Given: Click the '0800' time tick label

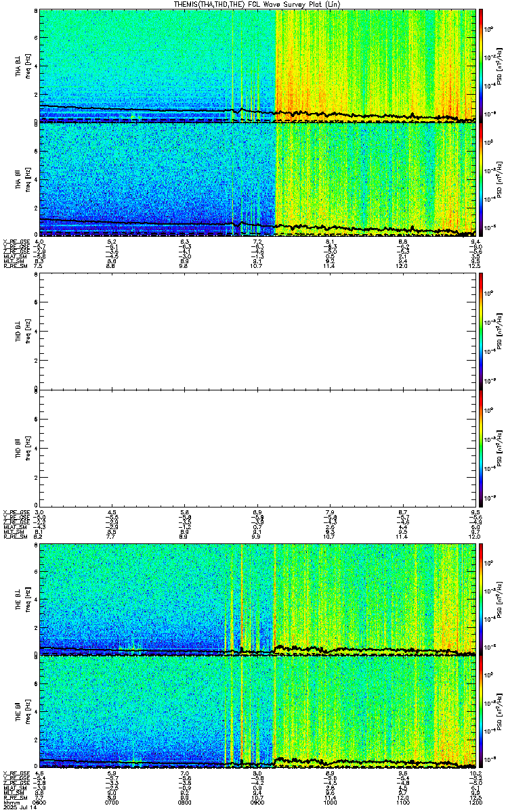Looking at the screenshot, I should pyautogui.click(x=185, y=803).
